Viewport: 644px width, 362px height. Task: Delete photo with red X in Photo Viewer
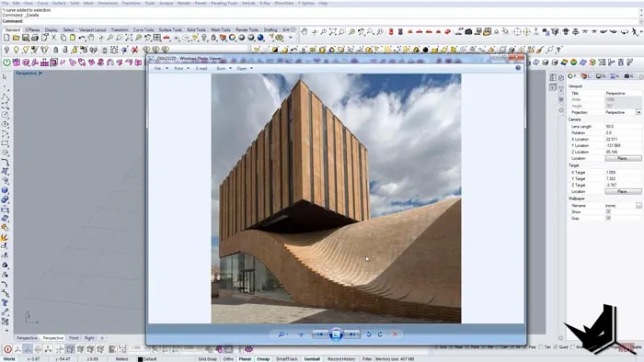click(x=395, y=334)
